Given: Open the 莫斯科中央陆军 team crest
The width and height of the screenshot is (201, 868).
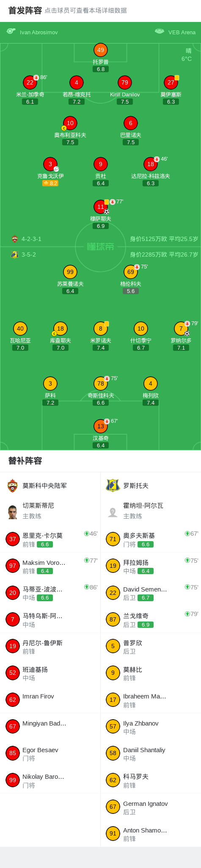Looking at the screenshot, I should (13, 485).
